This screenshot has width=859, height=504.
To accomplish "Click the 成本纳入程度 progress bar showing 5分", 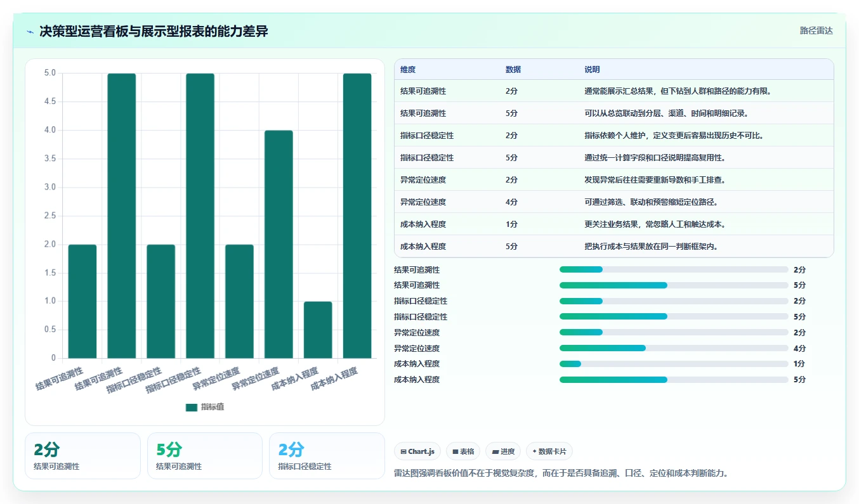I will pyautogui.click(x=674, y=380).
